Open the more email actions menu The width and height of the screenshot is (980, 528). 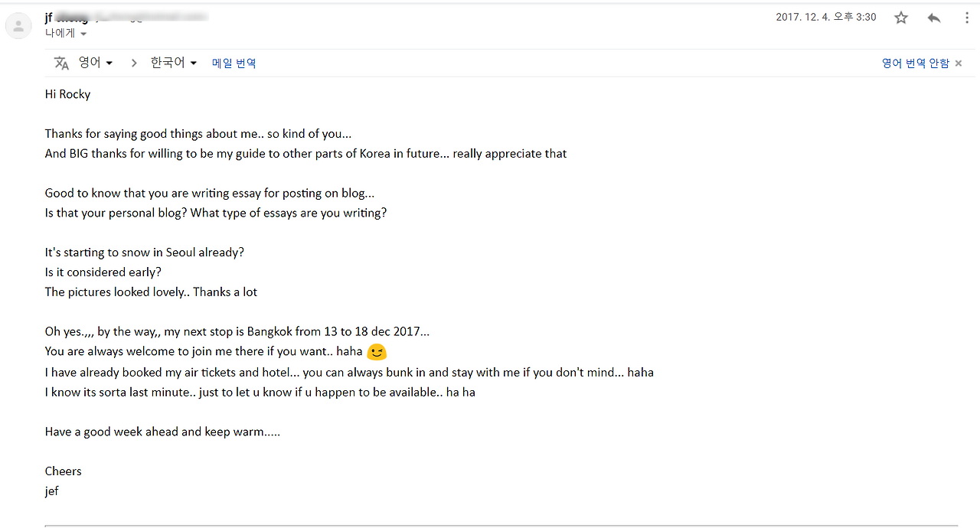click(966, 17)
